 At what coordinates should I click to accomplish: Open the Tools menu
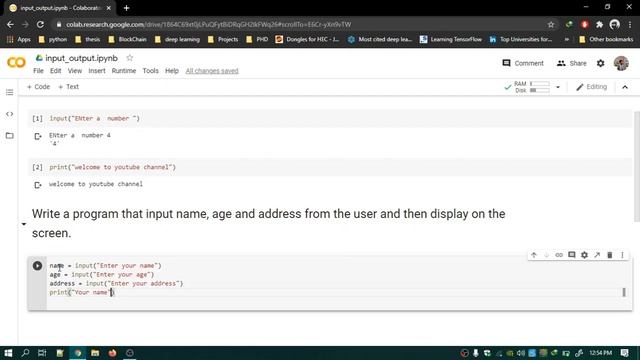coord(150,71)
